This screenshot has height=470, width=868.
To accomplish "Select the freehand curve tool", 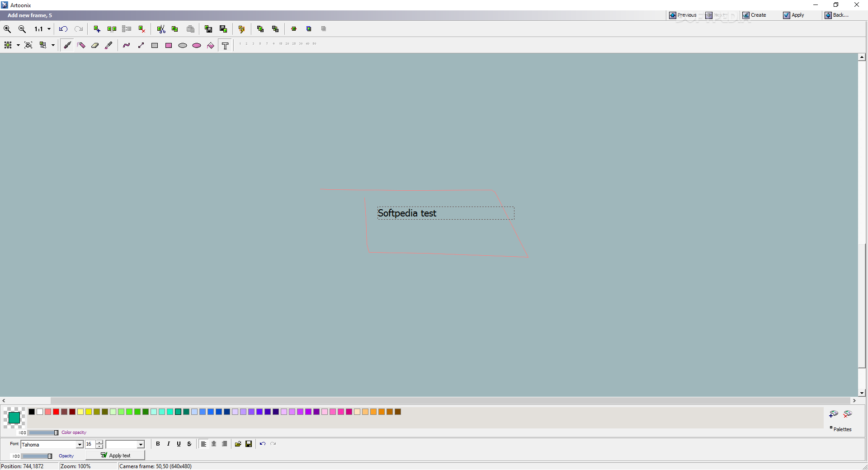I will click(x=127, y=45).
